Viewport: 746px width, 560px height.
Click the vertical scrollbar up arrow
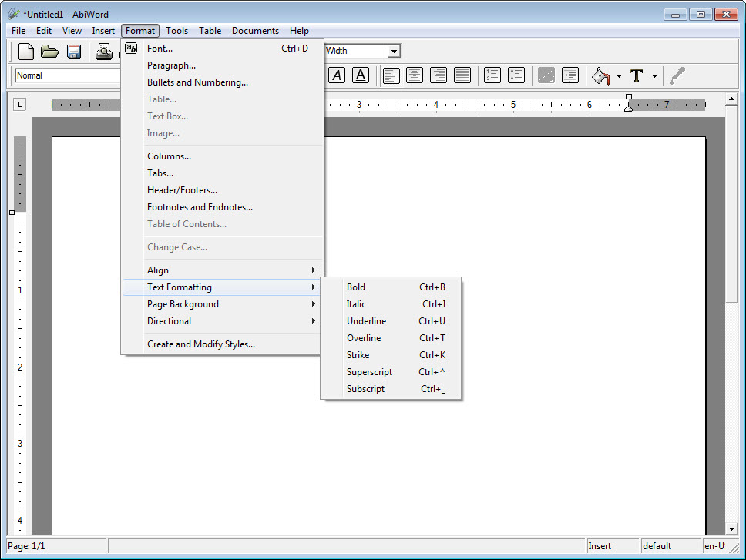point(731,99)
